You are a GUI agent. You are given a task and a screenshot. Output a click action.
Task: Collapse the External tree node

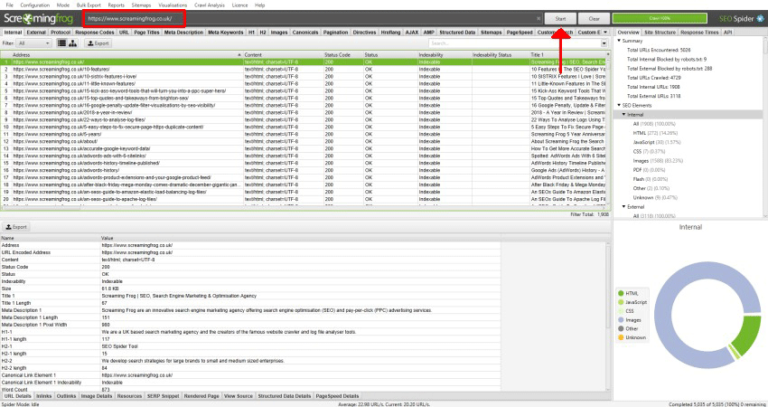(x=624, y=207)
